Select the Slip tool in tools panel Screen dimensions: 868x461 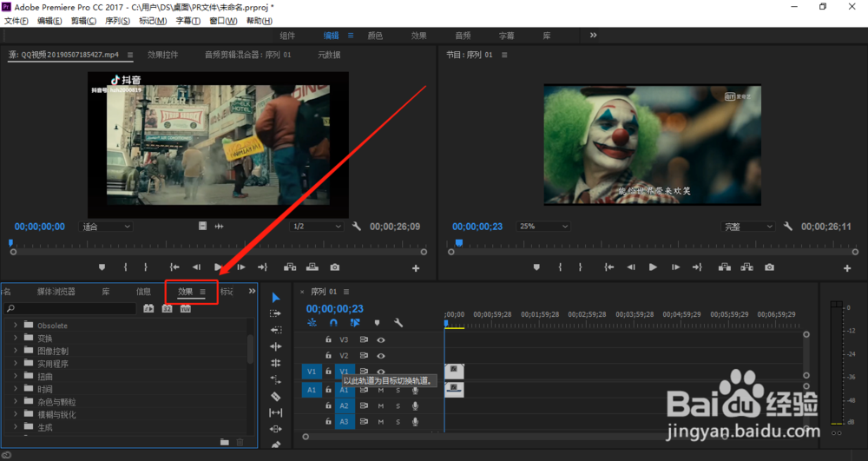(276, 413)
